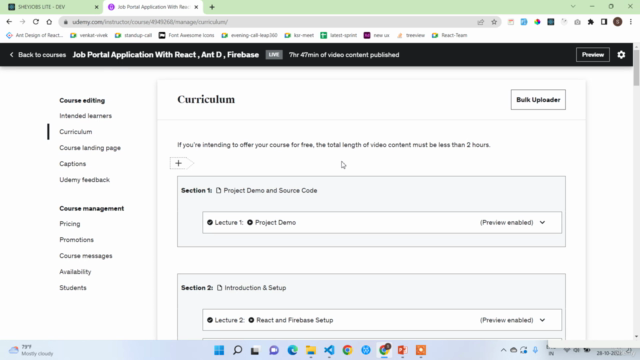Open taskbar Search icon
This screenshot has width=640, height=360.
click(x=237, y=350)
